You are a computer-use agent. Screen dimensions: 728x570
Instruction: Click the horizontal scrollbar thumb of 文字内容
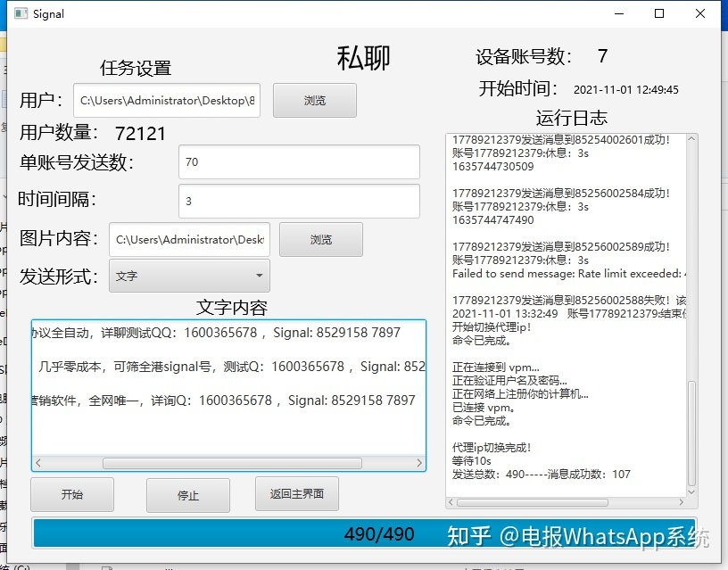(x=232, y=463)
